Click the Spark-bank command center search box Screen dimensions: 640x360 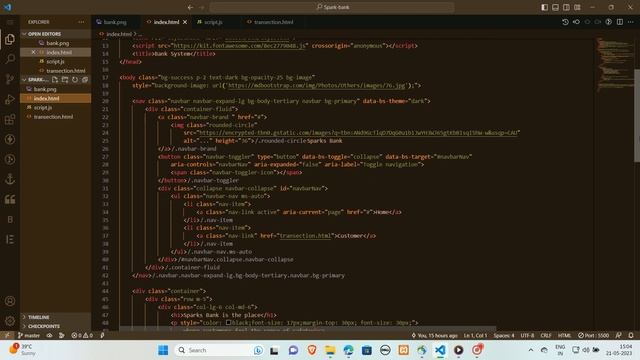click(x=332, y=7)
